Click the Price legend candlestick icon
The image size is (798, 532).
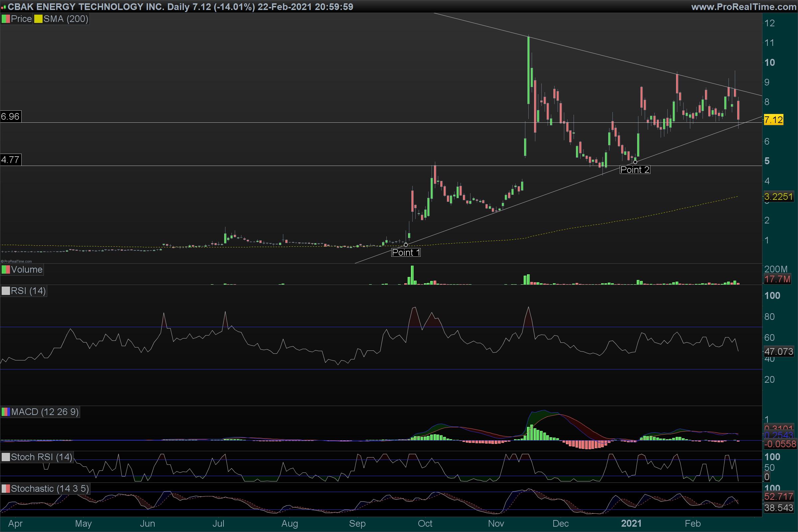click(x=6, y=19)
